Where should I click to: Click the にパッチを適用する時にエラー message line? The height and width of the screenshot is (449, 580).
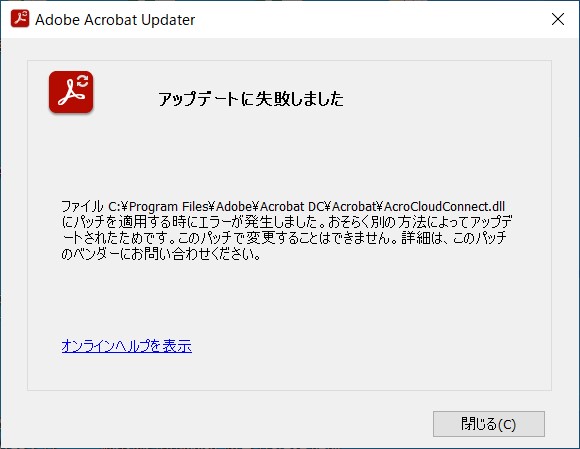coord(287,222)
